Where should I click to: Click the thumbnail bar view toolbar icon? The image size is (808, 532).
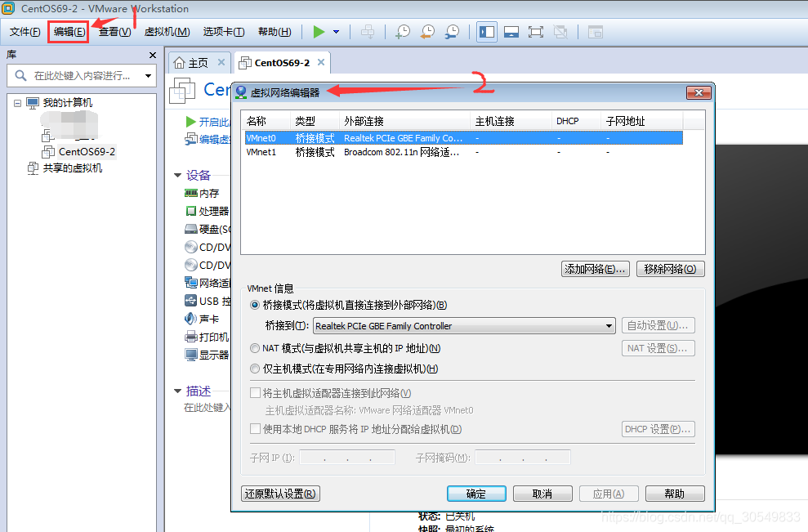[x=511, y=32]
